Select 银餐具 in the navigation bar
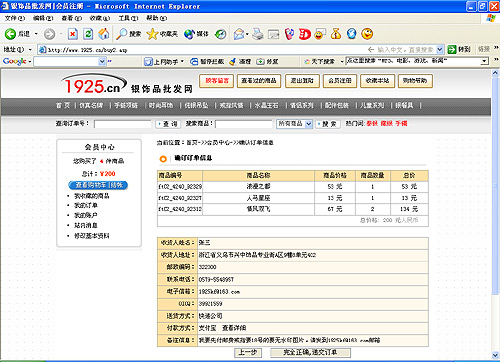500x362 pixels. point(404,105)
